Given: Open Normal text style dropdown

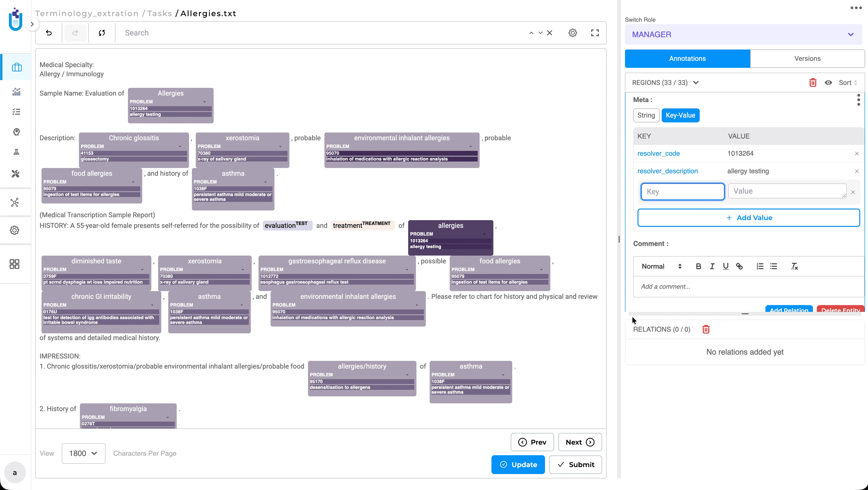Looking at the screenshot, I should pyautogui.click(x=661, y=266).
